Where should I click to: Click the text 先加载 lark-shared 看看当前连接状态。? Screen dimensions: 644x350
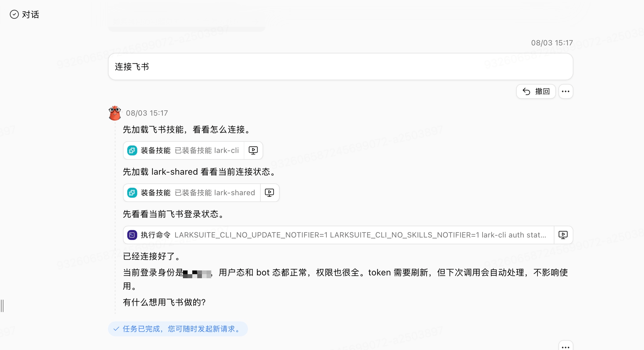[200, 172]
